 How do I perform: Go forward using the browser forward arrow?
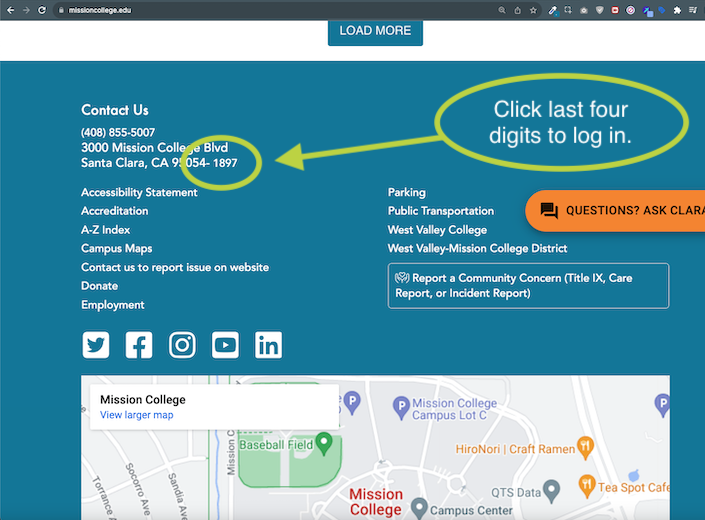26,10
